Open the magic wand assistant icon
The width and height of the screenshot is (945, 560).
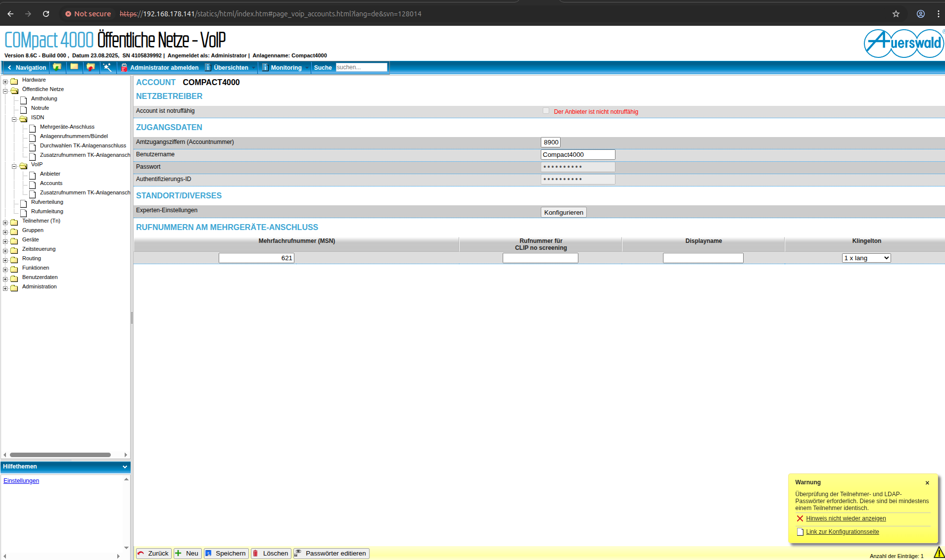[107, 67]
